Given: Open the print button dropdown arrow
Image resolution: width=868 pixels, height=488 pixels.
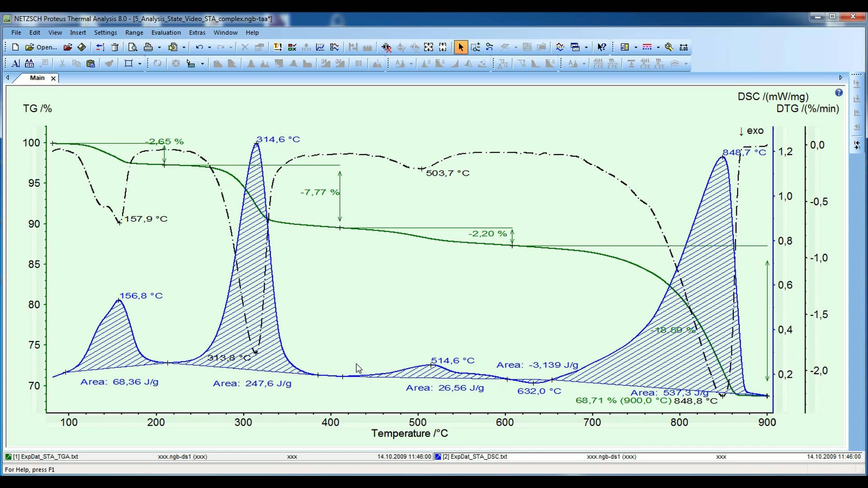Looking at the screenshot, I should point(159,47).
